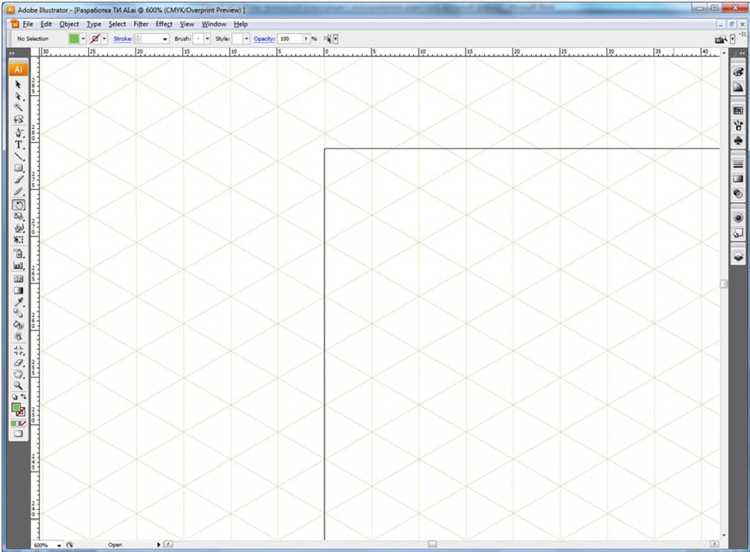Open the File menu
This screenshot has height=552, width=750.
(28, 24)
